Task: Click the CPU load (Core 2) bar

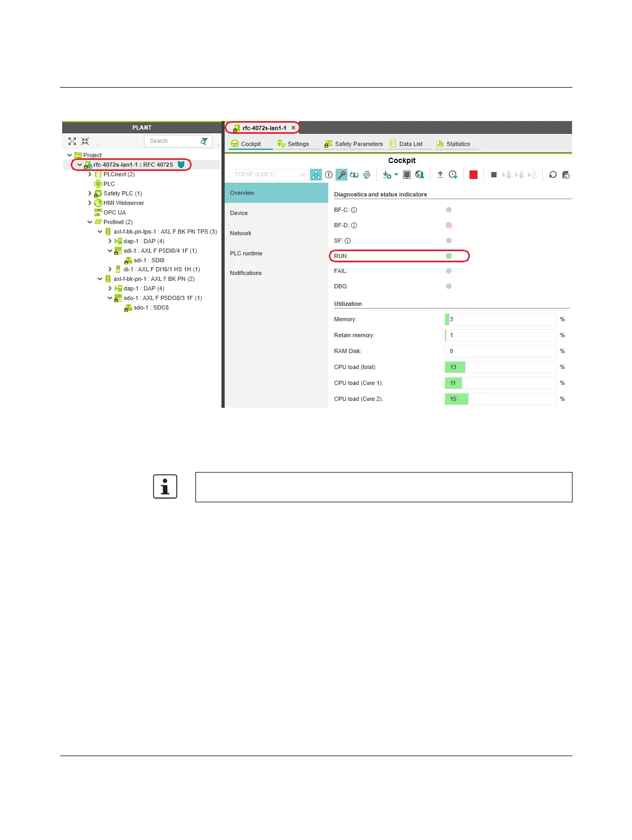Action: [500, 399]
